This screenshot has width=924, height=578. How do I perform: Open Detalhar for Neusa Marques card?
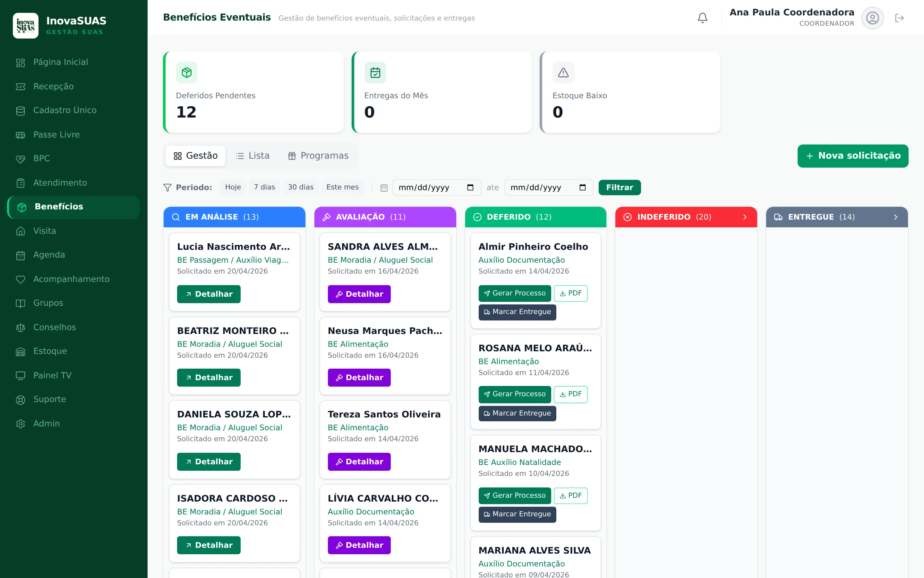[x=359, y=378]
